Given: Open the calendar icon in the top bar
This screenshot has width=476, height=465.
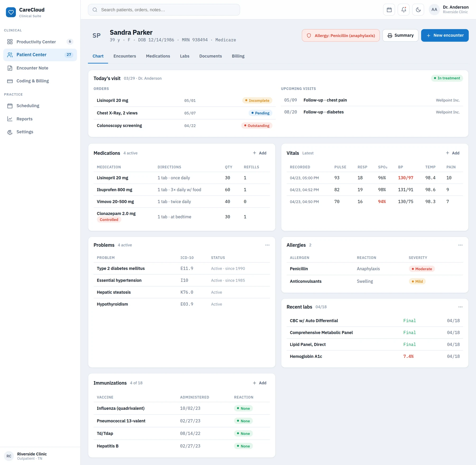Looking at the screenshot, I should (389, 10).
